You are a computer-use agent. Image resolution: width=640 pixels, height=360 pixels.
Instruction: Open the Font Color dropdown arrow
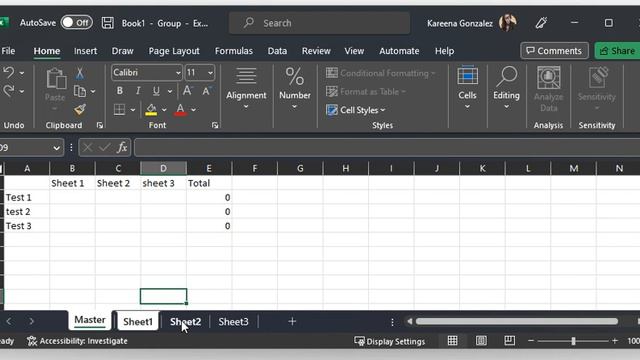click(x=193, y=110)
